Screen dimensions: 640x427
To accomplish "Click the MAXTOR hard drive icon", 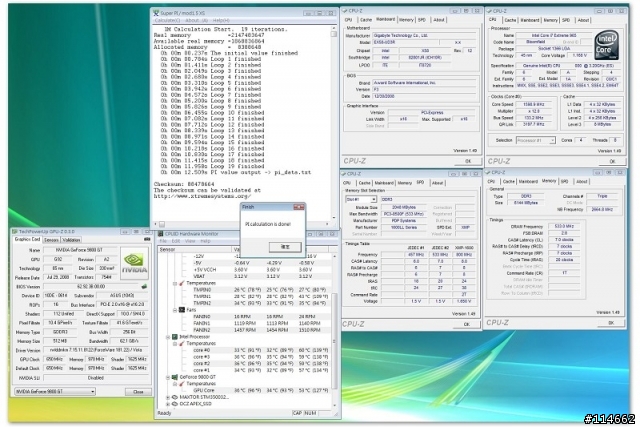I will pyautogui.click(x=175, y=397).
